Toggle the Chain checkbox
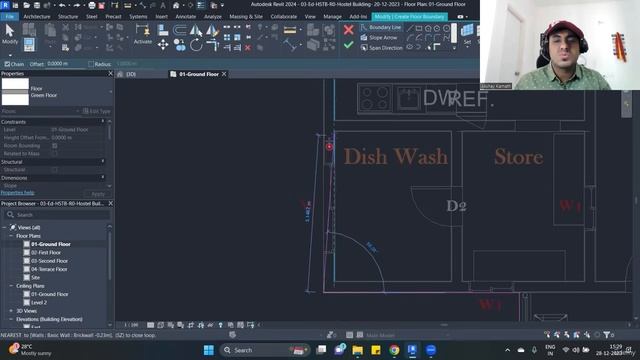 (x=7, y=64)
